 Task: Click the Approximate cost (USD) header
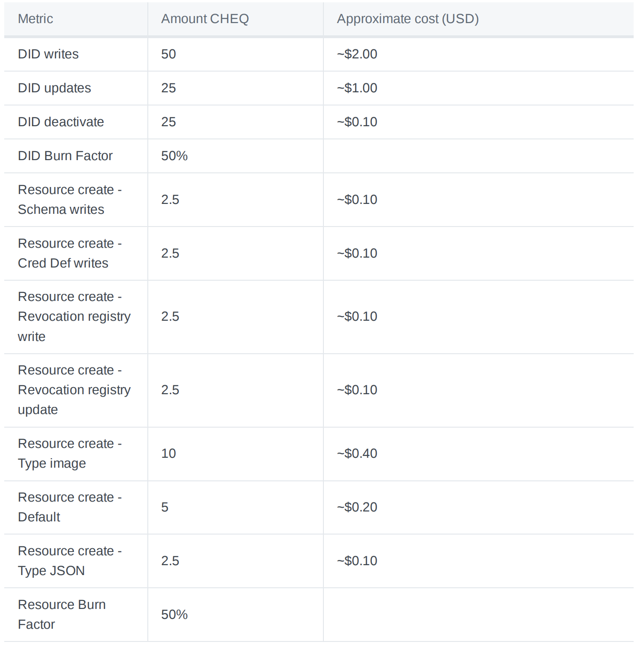point(408,19)
